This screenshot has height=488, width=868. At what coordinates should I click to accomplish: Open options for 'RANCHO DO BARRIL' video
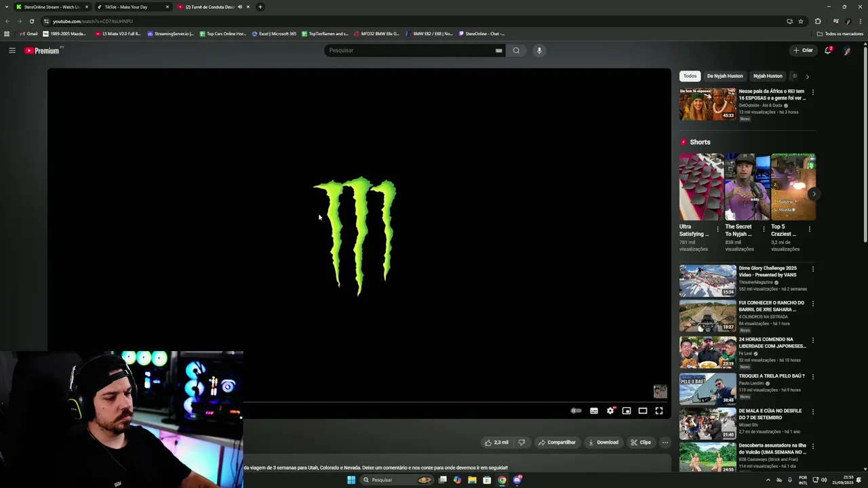coord(813,304)
